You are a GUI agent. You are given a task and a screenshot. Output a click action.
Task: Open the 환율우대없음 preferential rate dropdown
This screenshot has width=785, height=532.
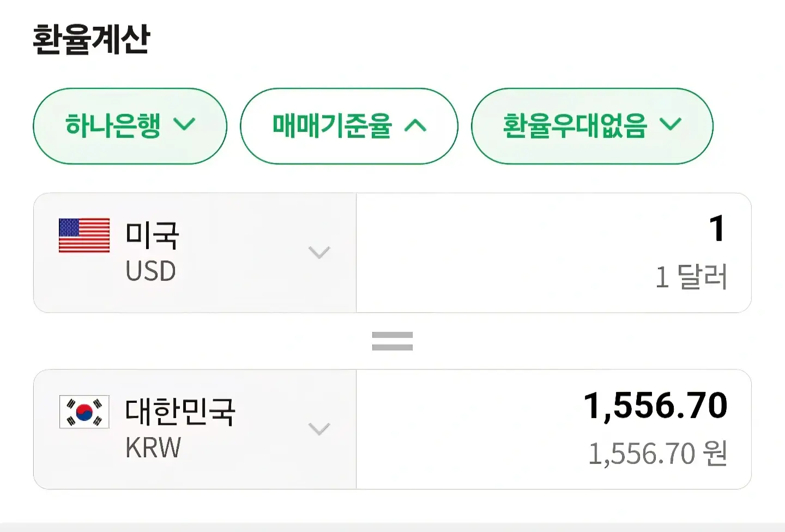592,126
